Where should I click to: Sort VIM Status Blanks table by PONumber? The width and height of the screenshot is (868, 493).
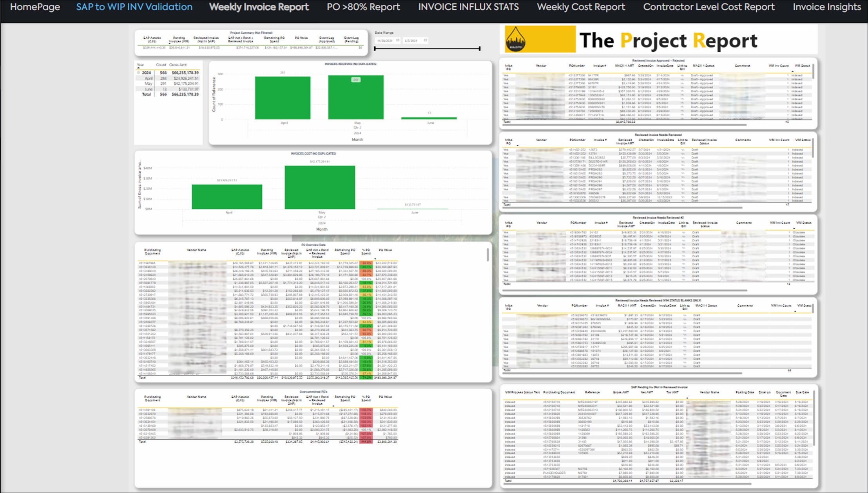[x=579, y=305]
